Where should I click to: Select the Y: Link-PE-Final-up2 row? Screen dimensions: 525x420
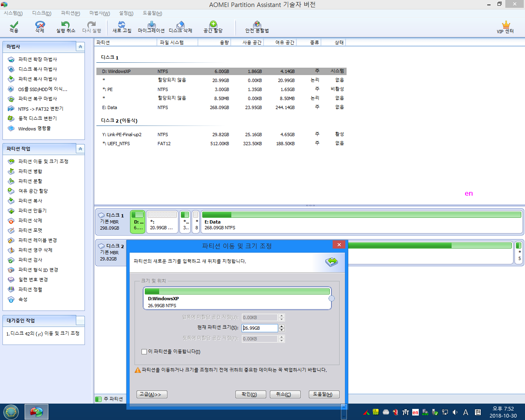point(221,135)
